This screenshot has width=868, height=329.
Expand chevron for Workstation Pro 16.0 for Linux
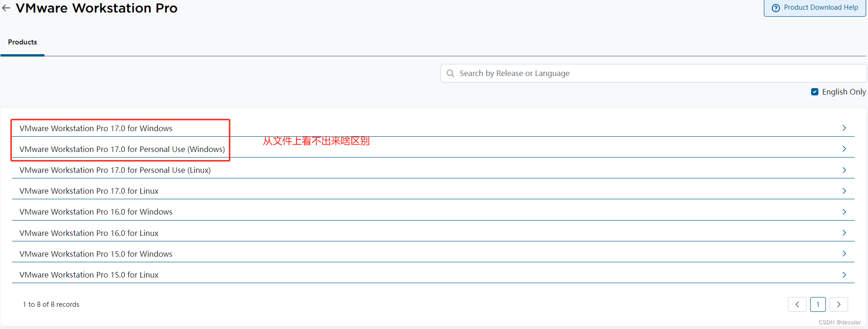click(844, 233)
